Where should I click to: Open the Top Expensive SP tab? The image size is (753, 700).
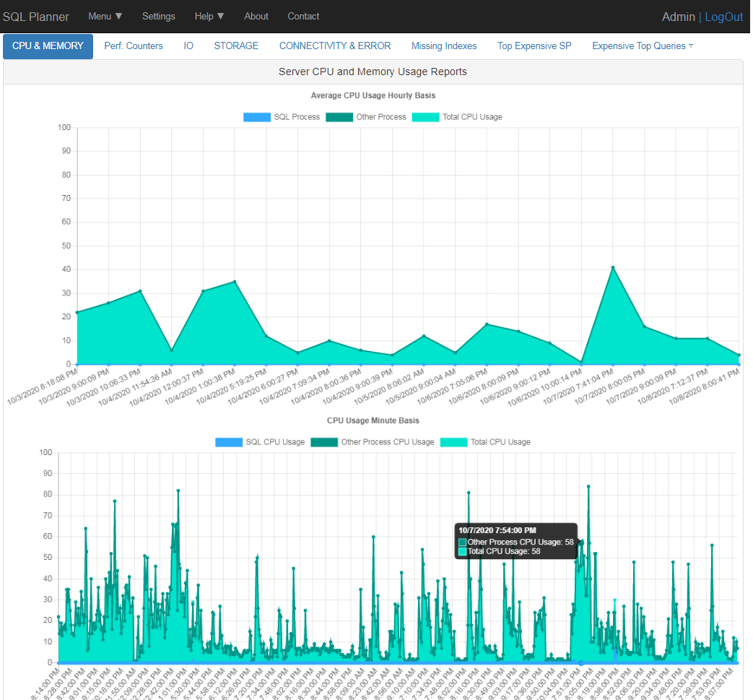pos(534,46)
